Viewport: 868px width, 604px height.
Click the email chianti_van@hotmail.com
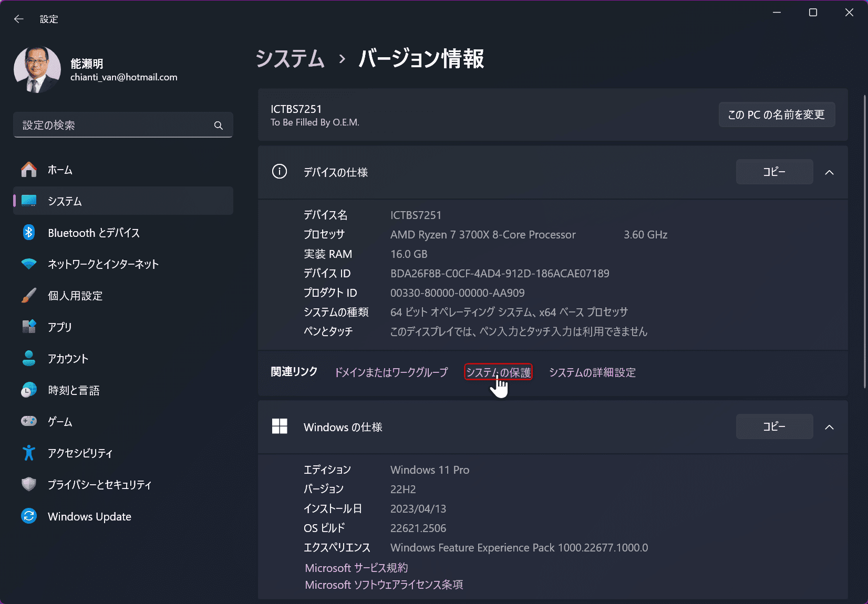(x=124, y=77)
